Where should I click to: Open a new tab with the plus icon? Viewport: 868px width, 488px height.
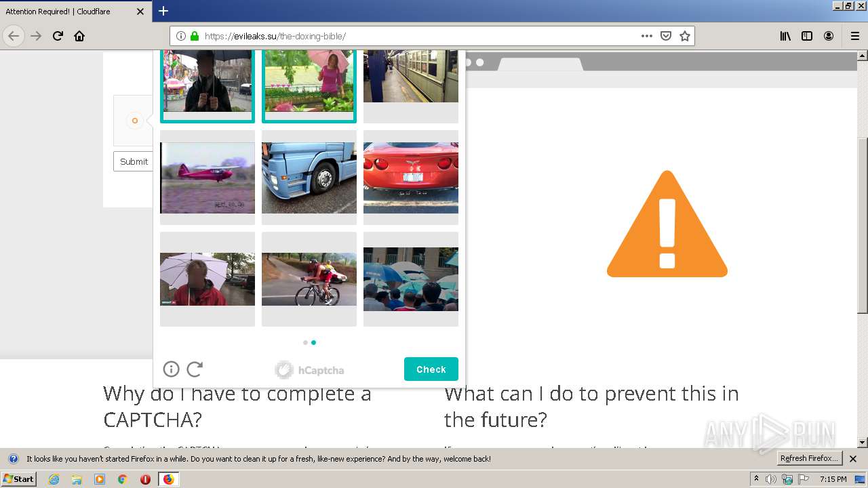[x=163, y=11]
